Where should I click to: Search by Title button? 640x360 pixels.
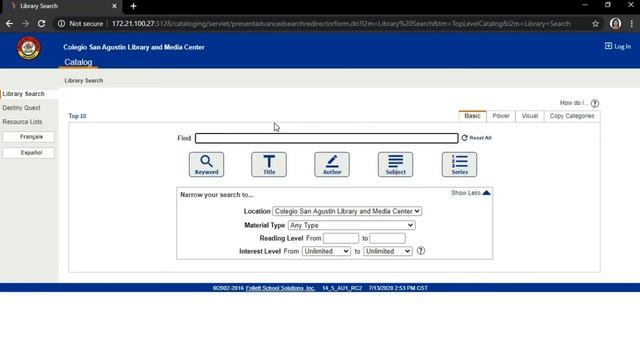pos(269,164)
